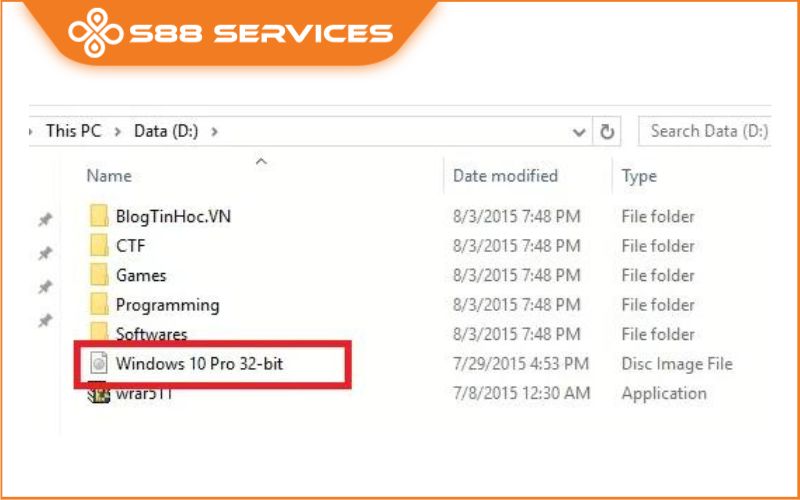Viewport: 800px width, 500px height.
Task: Click Data (D:) breadcrumb segment
Action: [x=166, y=131]
